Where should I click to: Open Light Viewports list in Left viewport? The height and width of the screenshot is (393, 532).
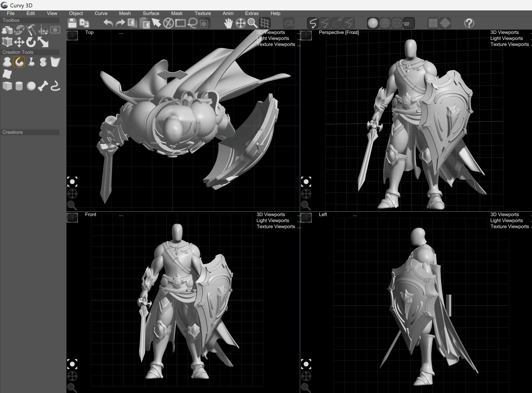pyautogui.click(x=507, y=221)
